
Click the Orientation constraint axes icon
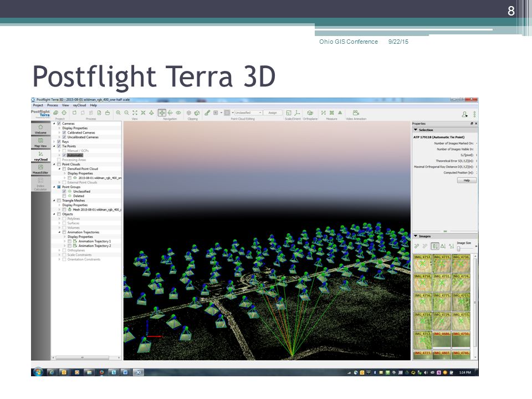[297, 112]
